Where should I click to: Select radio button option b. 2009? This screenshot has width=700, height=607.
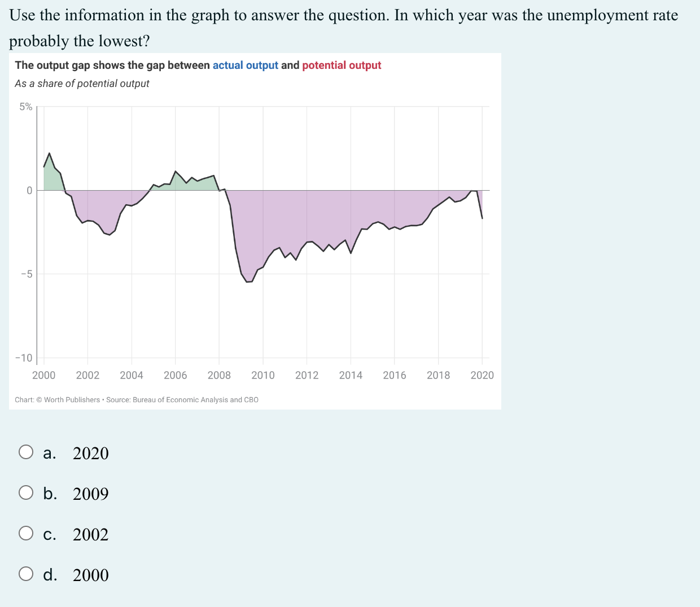coord(25,492)
